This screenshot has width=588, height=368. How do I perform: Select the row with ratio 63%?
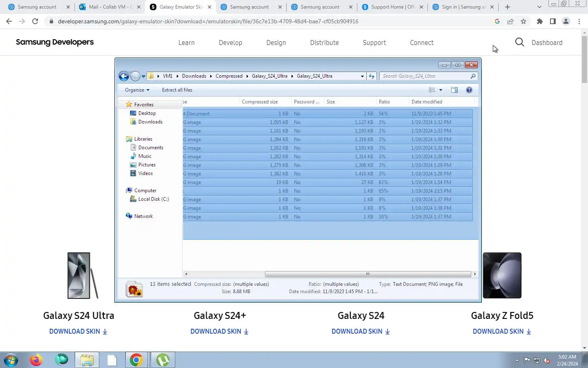pos(327,182)
